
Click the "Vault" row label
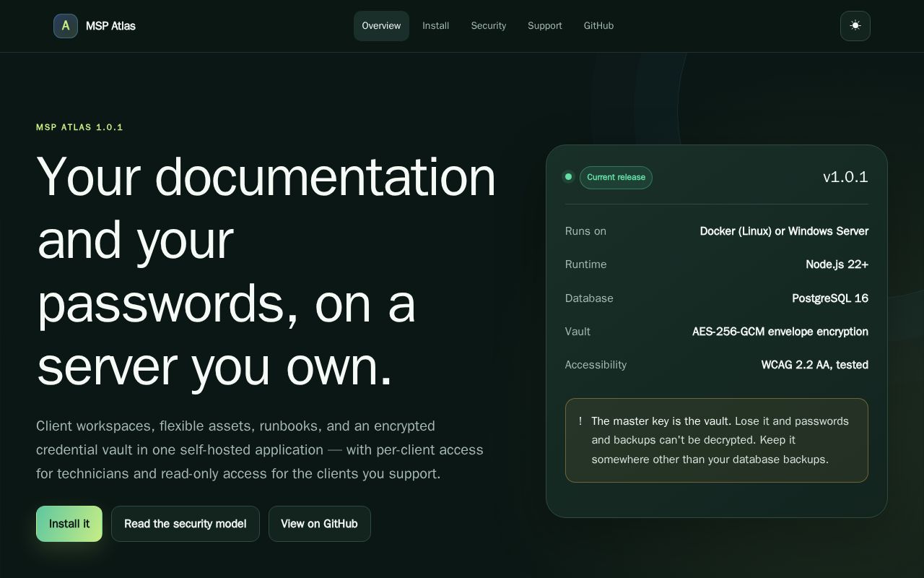(x=577, y=332)
